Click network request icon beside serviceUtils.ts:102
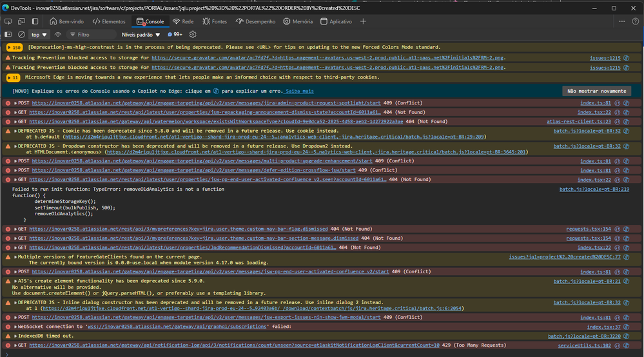 pos(617,345)
